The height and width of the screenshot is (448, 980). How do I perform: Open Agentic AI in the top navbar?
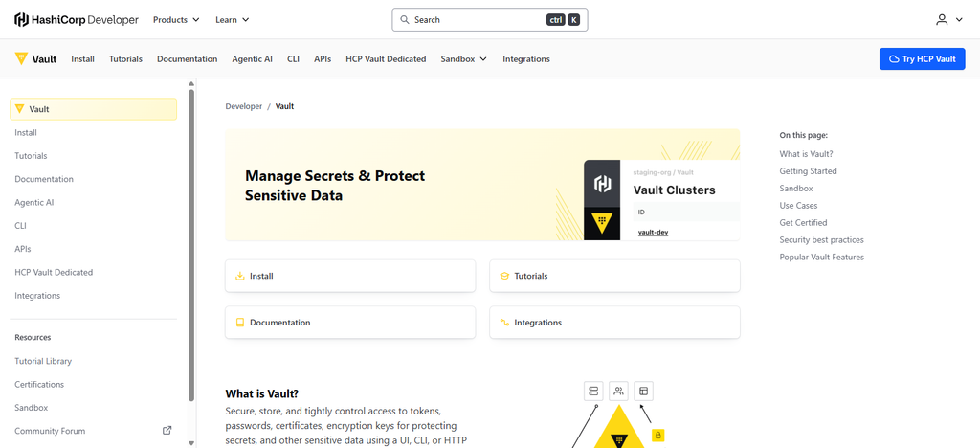point(252,59)
